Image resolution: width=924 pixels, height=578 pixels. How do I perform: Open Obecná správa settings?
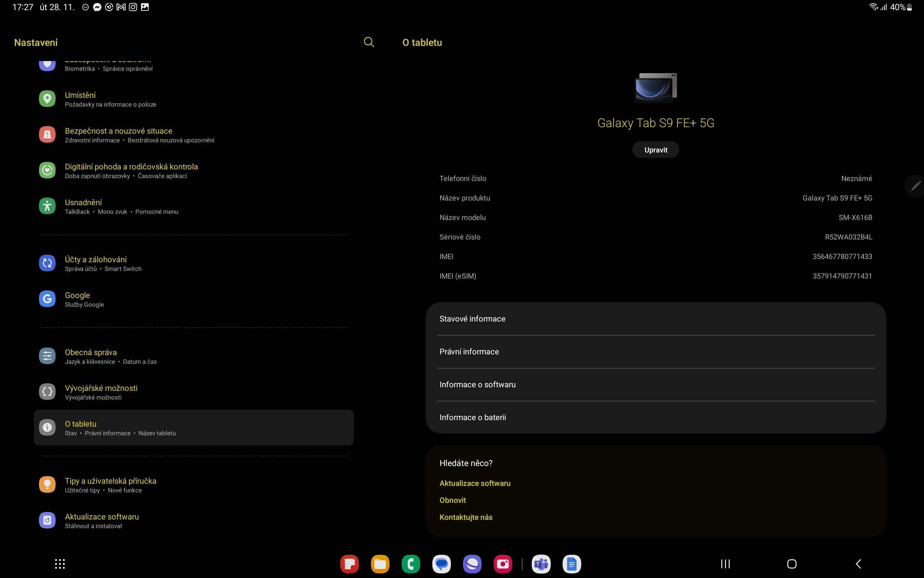pos(193,356)
